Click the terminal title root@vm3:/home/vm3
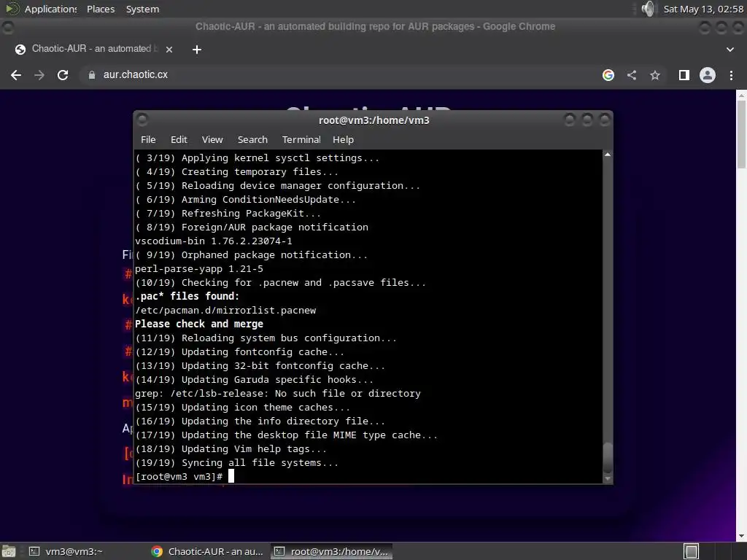The image size is (747, 560). point(374,120)
